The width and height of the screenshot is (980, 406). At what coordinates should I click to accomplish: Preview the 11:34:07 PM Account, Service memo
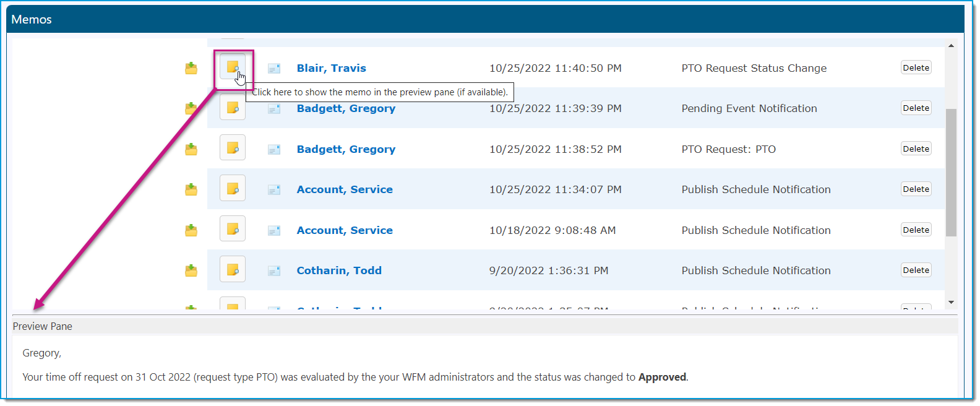[x=233, y=188]
